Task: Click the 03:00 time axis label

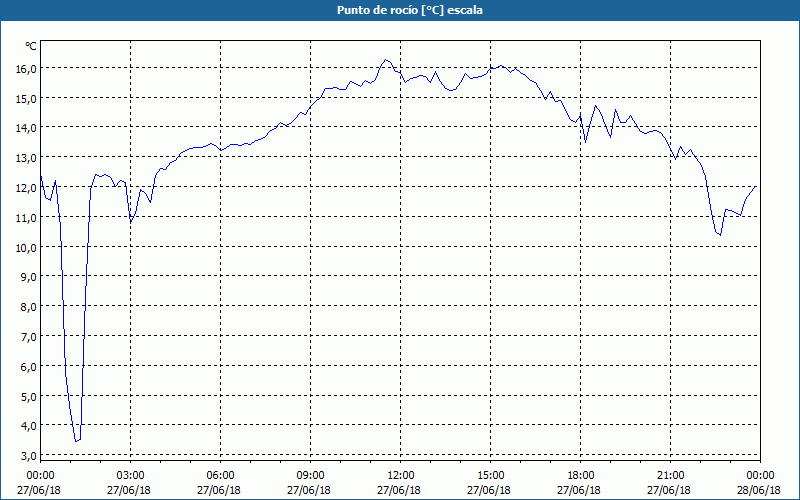Action: pyautogui.click(x=130, y=476)
